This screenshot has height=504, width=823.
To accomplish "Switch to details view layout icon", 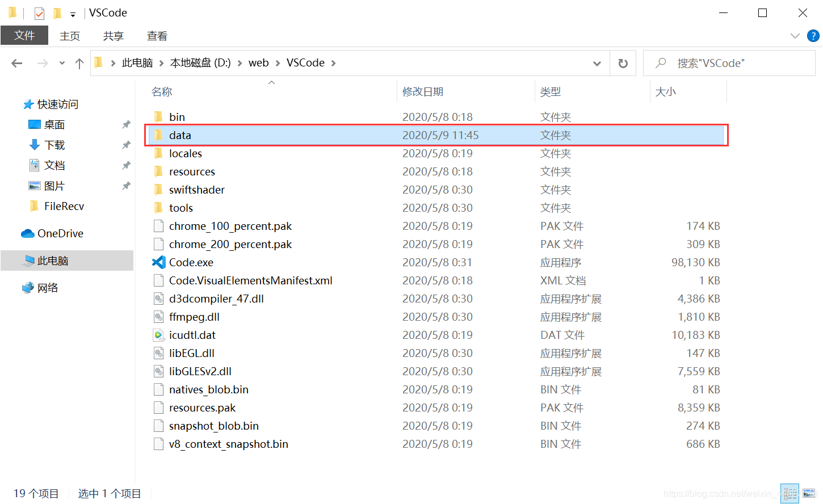I will [790, 494].
